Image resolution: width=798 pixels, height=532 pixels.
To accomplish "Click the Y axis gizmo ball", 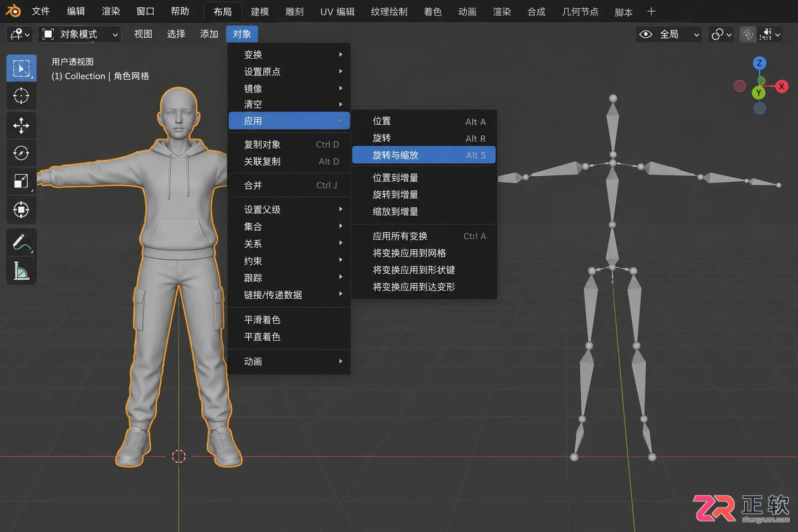I will tap(759, 93).
